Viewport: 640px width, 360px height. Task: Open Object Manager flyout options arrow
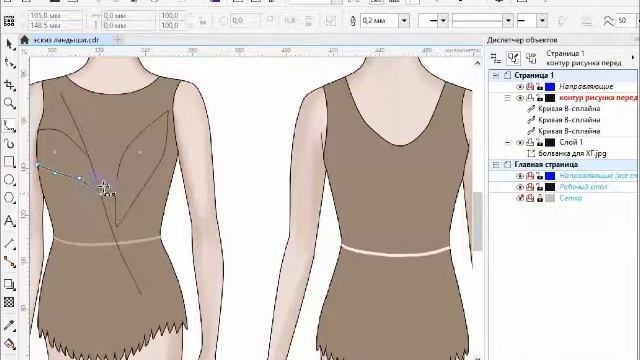coord(633,58)
